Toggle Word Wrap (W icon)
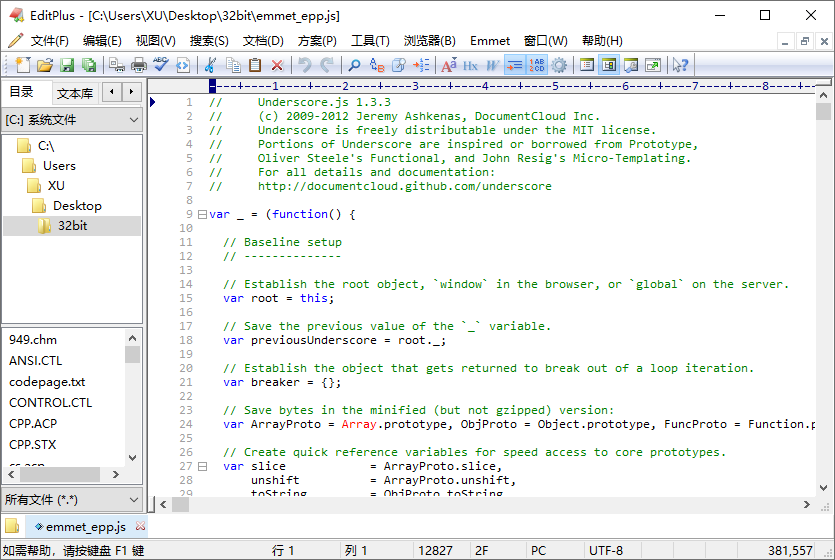The width and height of the screenshot is (835, 560). [493, 65]
